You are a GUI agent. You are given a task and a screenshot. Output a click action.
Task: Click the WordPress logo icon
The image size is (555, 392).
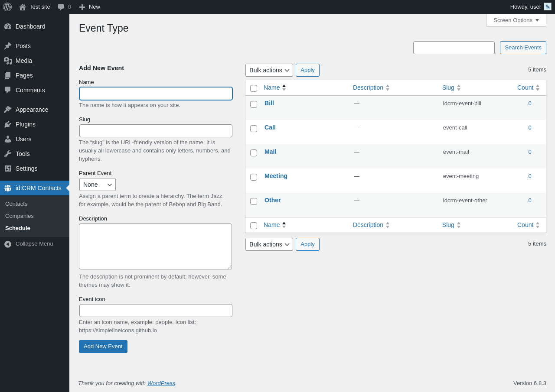tap(7, 7)
